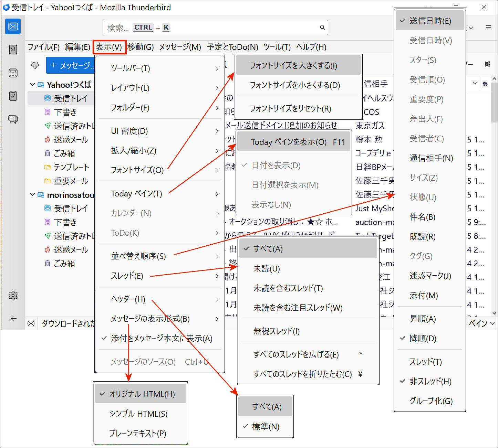Select プレーンテキスト(P) display format

coord(138,433)
